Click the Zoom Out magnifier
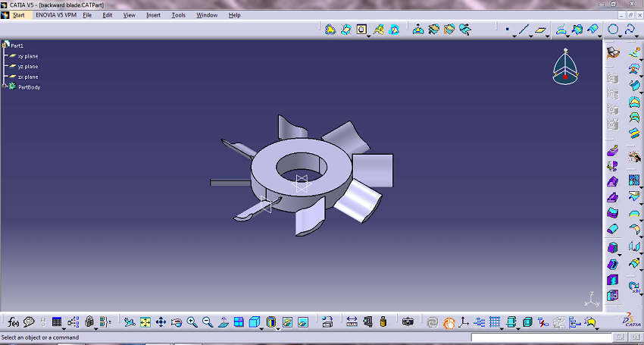 [x=208, y=322]
